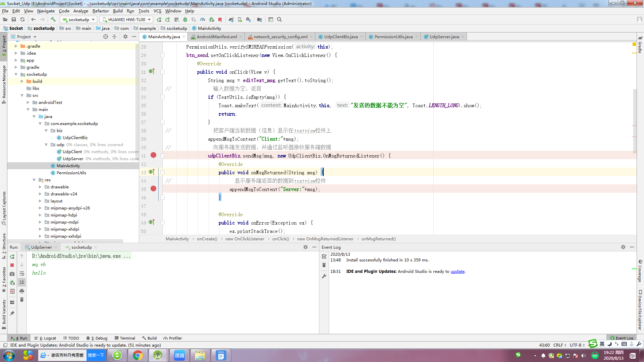Viewport: 644px width, 362px height.
Task: Toggle breakpoint on line 45
Action: click(x=153, y=188)
